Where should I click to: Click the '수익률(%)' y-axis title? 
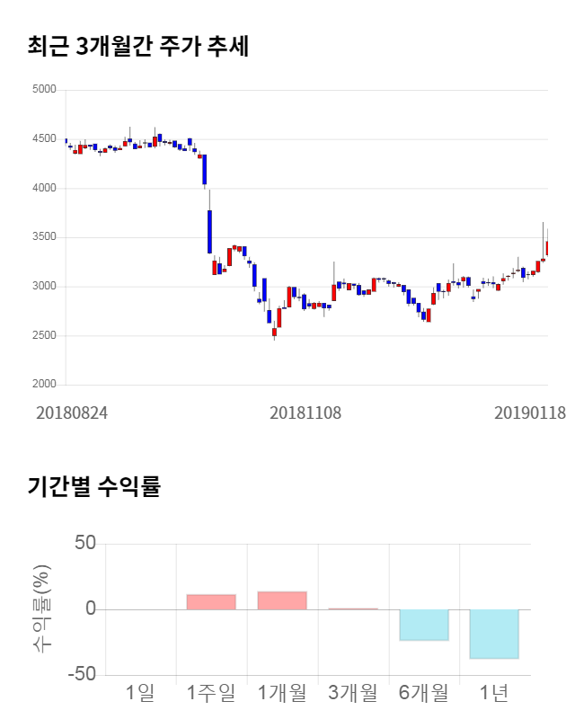[x=42, y=609]
